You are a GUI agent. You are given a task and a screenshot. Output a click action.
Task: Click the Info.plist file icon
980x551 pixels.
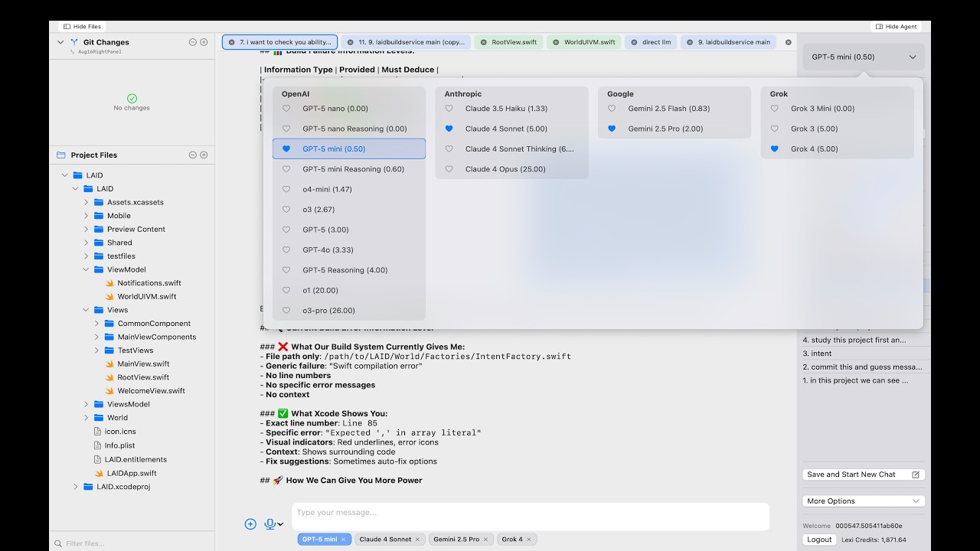coord(97,445)
